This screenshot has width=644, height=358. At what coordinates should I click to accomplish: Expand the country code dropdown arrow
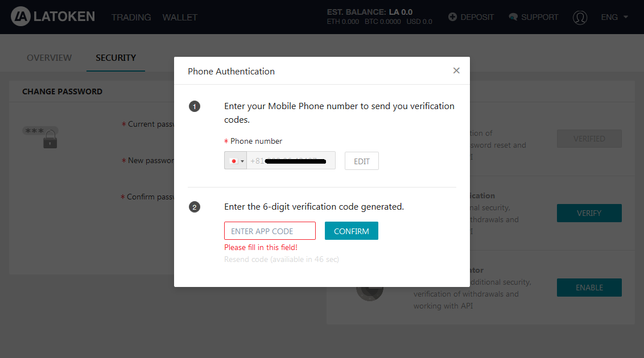pyautogui.click(x=242, y=161)
